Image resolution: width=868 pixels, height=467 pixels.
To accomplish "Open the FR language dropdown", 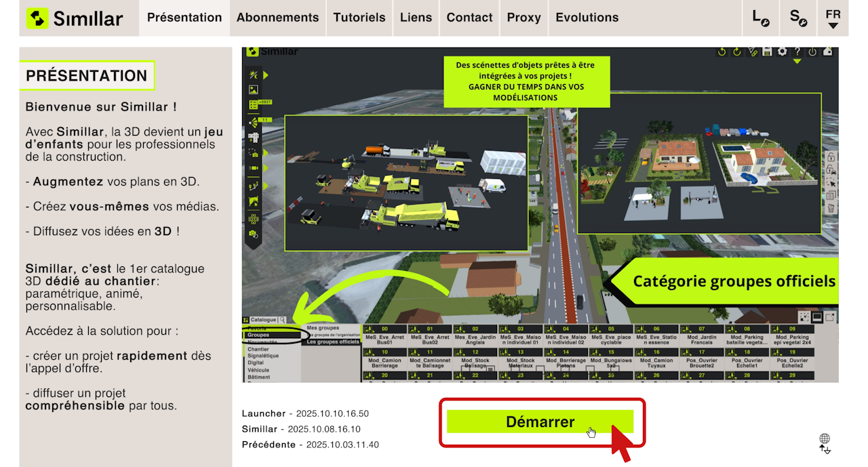I will [833, 18].
